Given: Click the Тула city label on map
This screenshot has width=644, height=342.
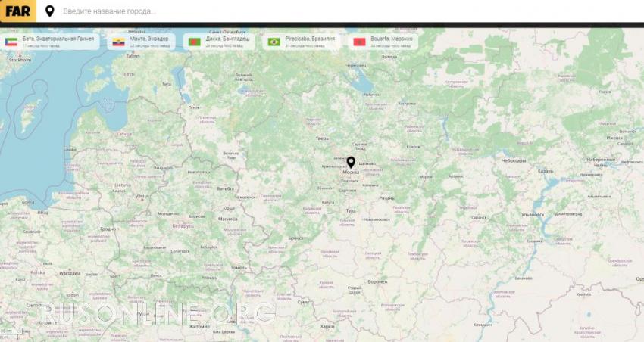Looking at the screenshot, I should [x=351, y=211].
